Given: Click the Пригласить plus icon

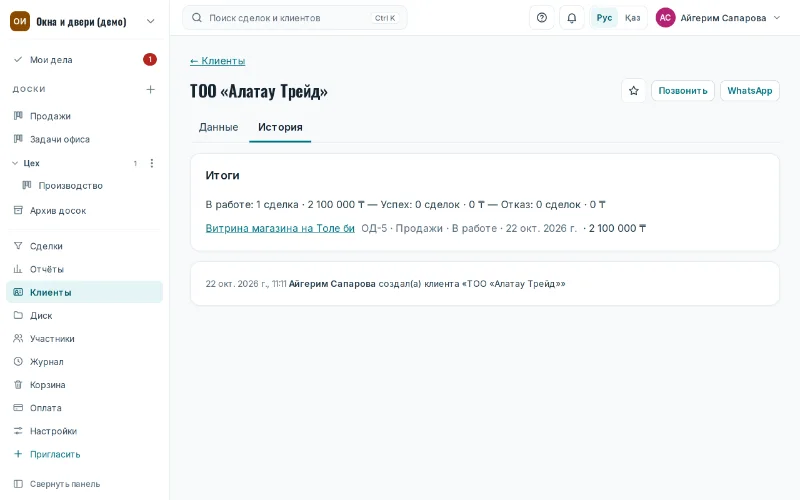Looking at the screenshot, I should [x=18, y=454].
